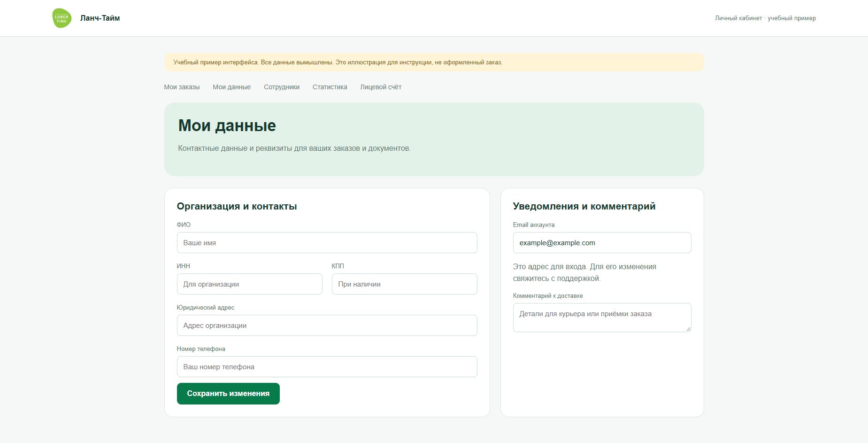The width and height of the screenshot is (868, 443).
Task: Open the Мои заказы tab
Action: pos(182,87)
